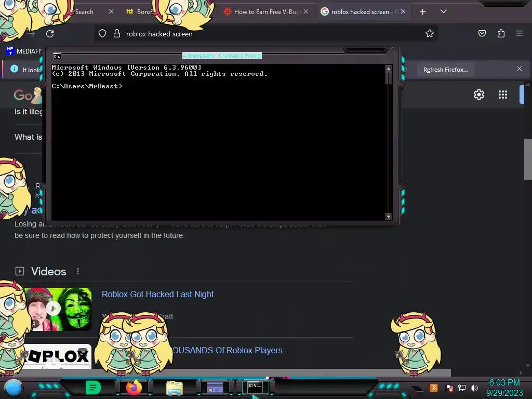Play the Roblox Got Hacked video thumbnail

point(58,309)
